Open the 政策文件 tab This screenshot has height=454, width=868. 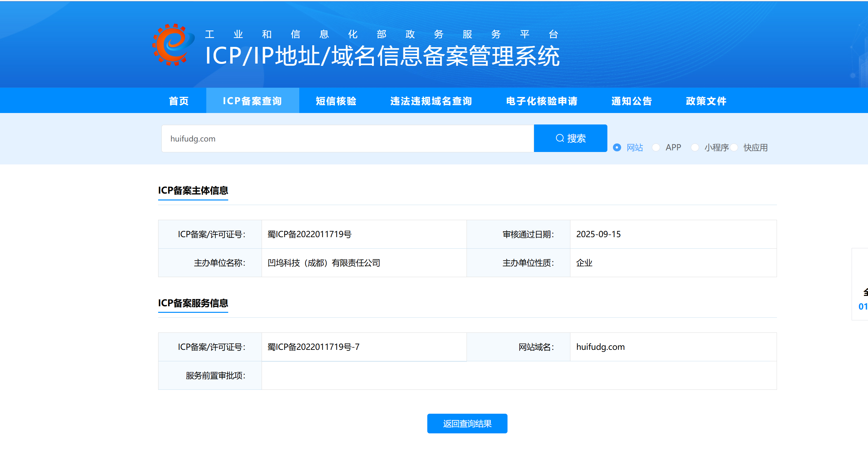point(706,101)
